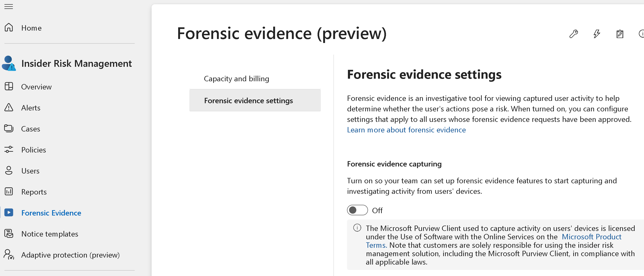Screen dimensions: 644x276
Task: Select Forensic evidence settings tab
Action: pos(248,100)
